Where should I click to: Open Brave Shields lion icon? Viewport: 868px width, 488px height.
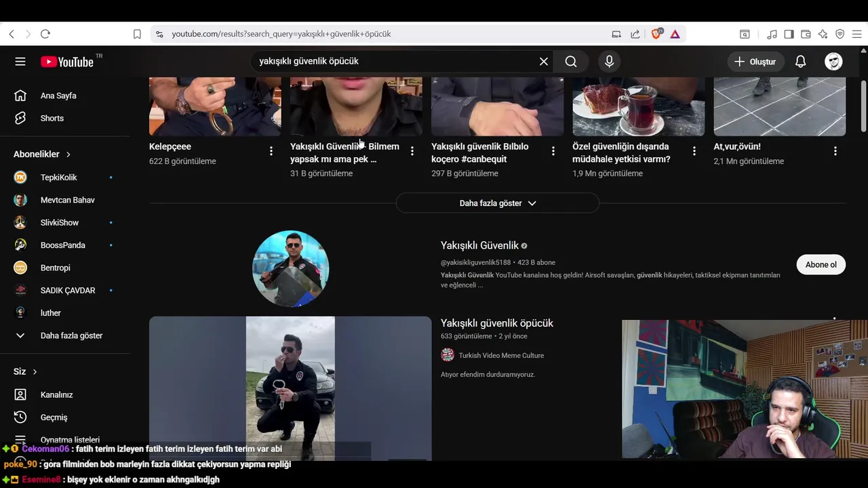[656, 34]
